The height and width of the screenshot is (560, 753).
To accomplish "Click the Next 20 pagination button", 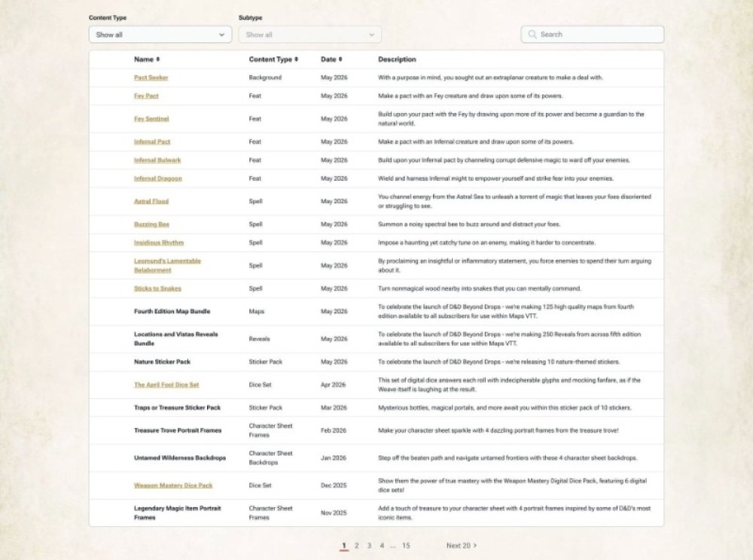I will 462,546.
